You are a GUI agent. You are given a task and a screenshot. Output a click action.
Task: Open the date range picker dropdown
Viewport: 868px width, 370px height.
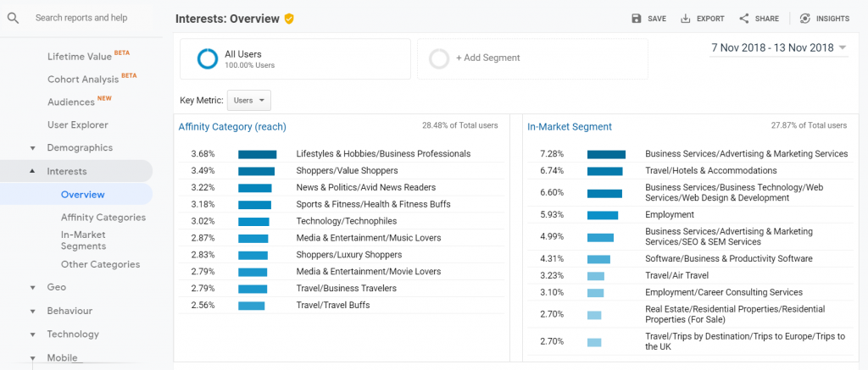coord(780,47)
